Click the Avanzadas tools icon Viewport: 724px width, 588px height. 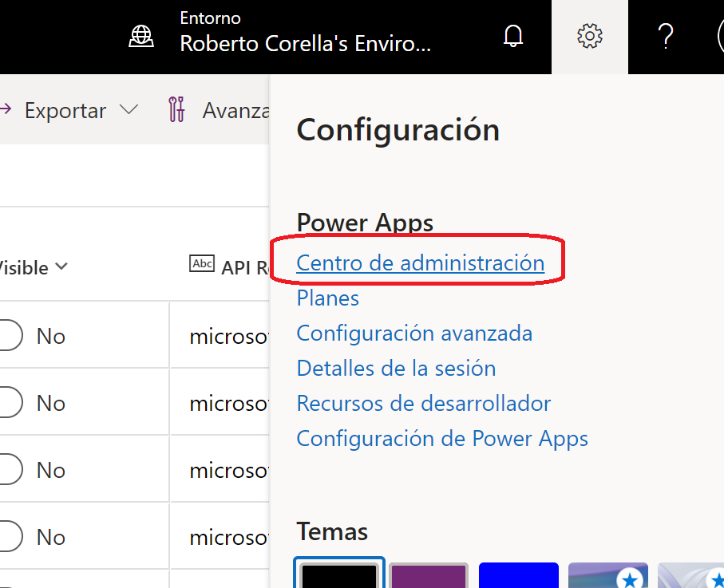(x=176, y=109)
